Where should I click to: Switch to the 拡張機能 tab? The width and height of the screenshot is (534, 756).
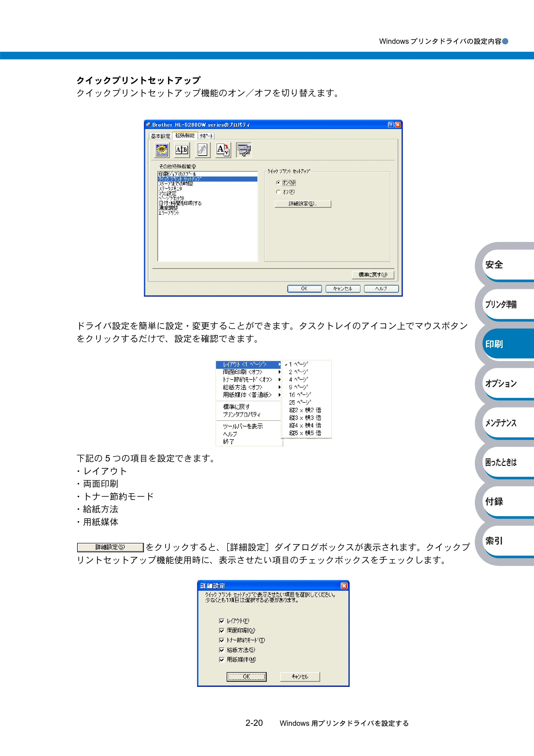(185, 135)
